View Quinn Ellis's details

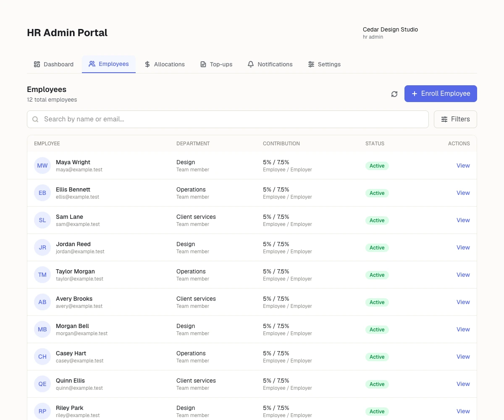[463, 384]
